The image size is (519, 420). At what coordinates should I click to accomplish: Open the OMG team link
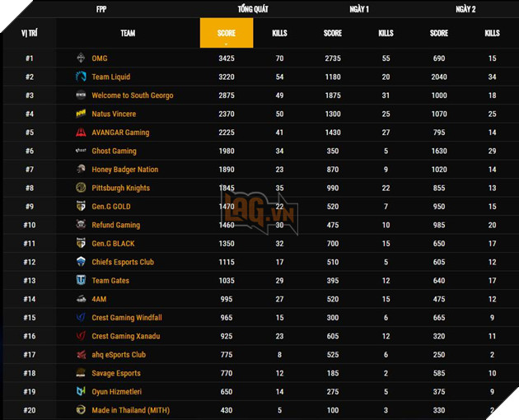click(100, 58)
